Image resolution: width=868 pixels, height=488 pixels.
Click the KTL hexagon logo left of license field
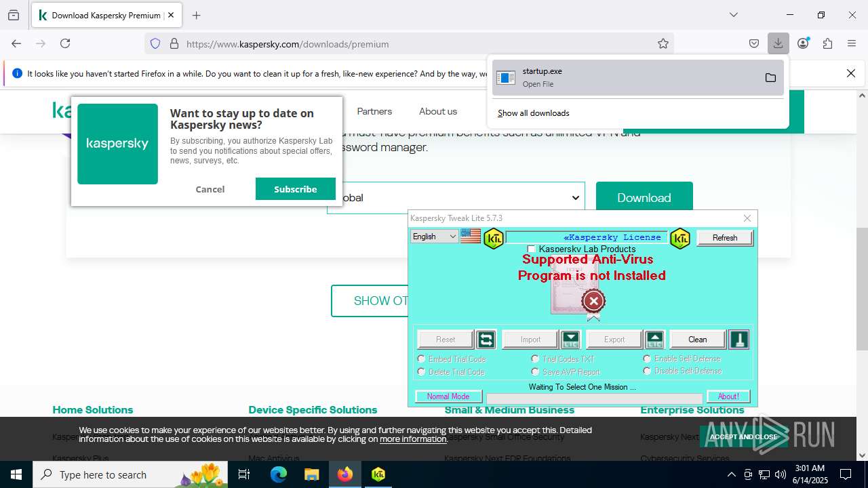(494, 238)
